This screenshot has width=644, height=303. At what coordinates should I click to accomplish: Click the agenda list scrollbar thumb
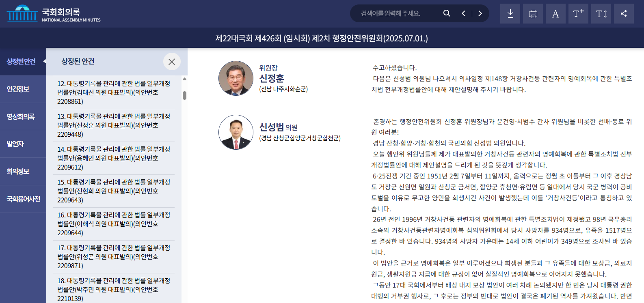point(184,95)
